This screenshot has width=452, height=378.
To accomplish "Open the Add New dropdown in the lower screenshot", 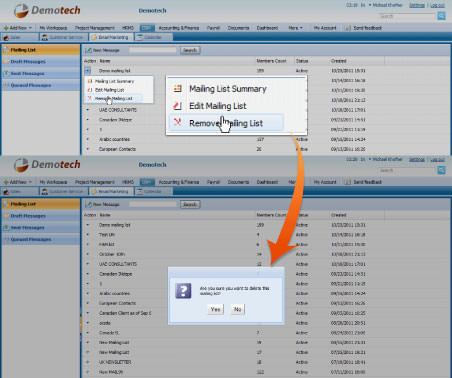I will 18,182.
